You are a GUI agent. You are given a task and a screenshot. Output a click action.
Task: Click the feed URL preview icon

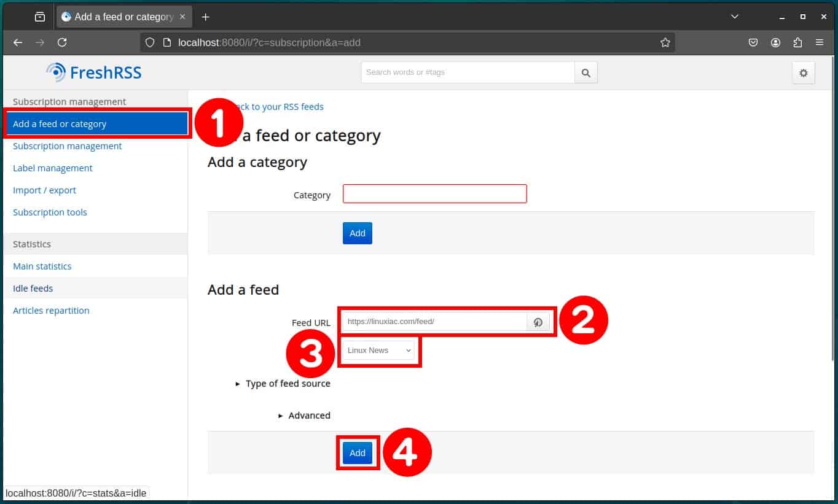click(x=538, y=322)
